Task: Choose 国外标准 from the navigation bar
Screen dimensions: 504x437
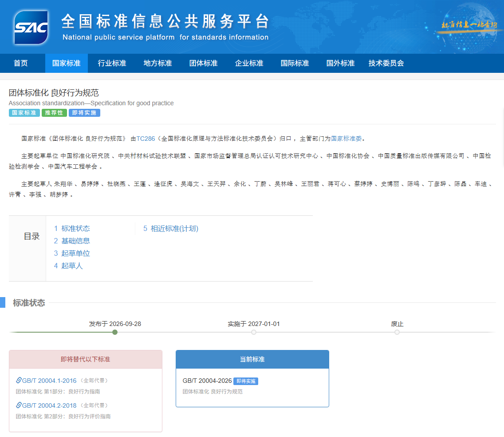Action: pyautogui.click(x=340, y=63)
